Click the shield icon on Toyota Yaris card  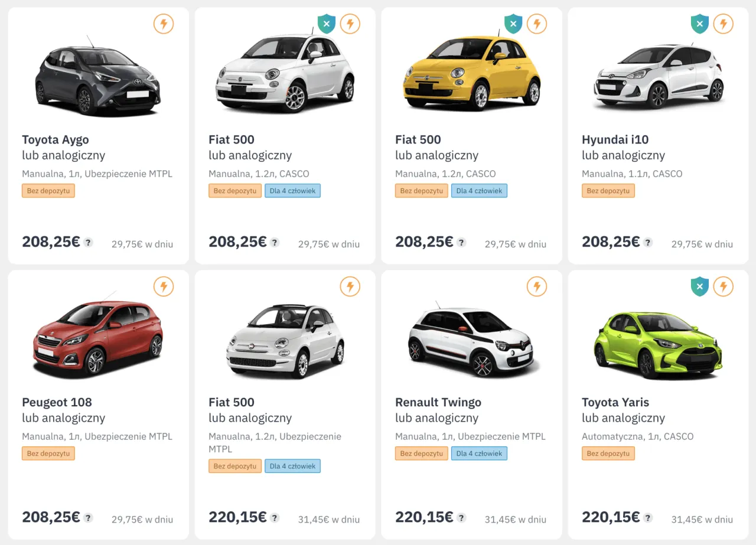tap(700, 287)
